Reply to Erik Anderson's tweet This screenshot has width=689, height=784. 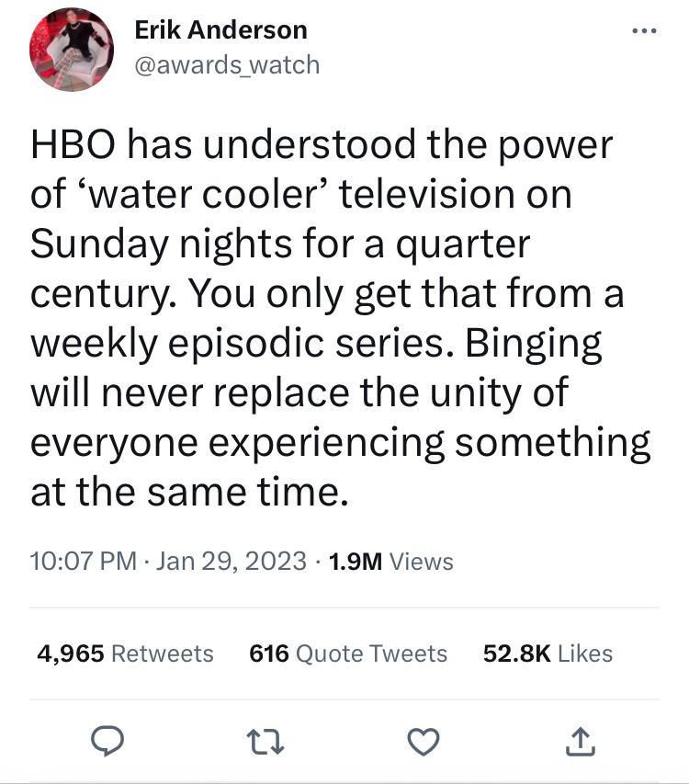click(107, 740)
